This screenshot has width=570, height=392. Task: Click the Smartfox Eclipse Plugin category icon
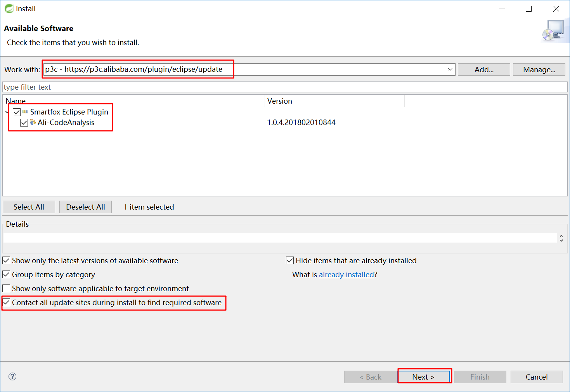pos(25,112)
